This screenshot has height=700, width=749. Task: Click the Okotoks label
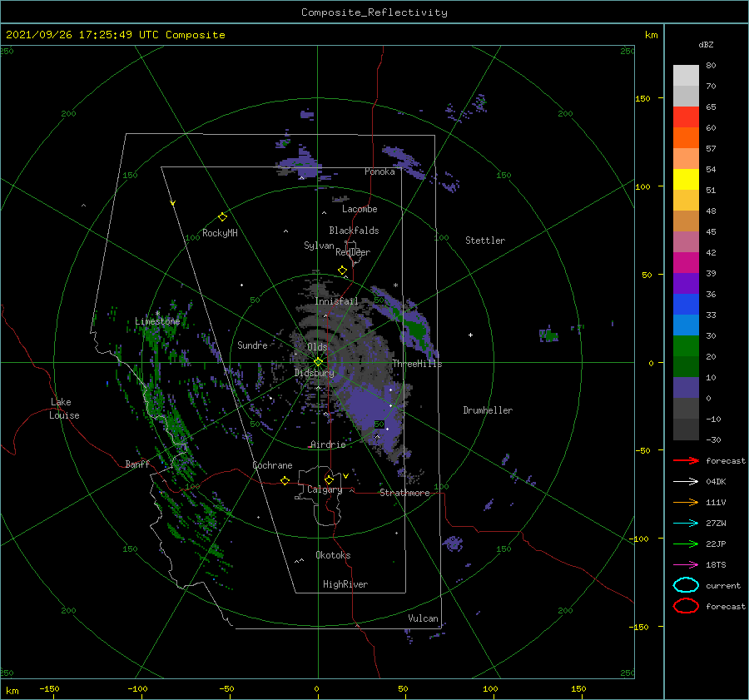334,555
